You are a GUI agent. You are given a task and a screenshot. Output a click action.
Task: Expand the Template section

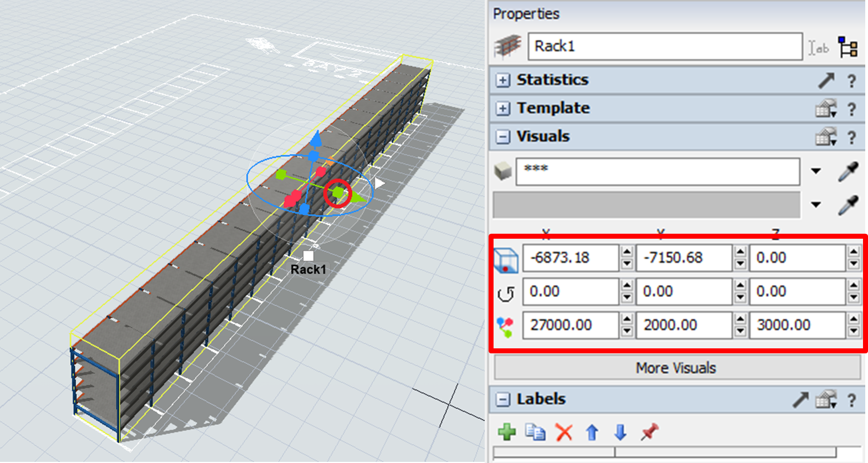pyautogui.click(x=502, y=109)
